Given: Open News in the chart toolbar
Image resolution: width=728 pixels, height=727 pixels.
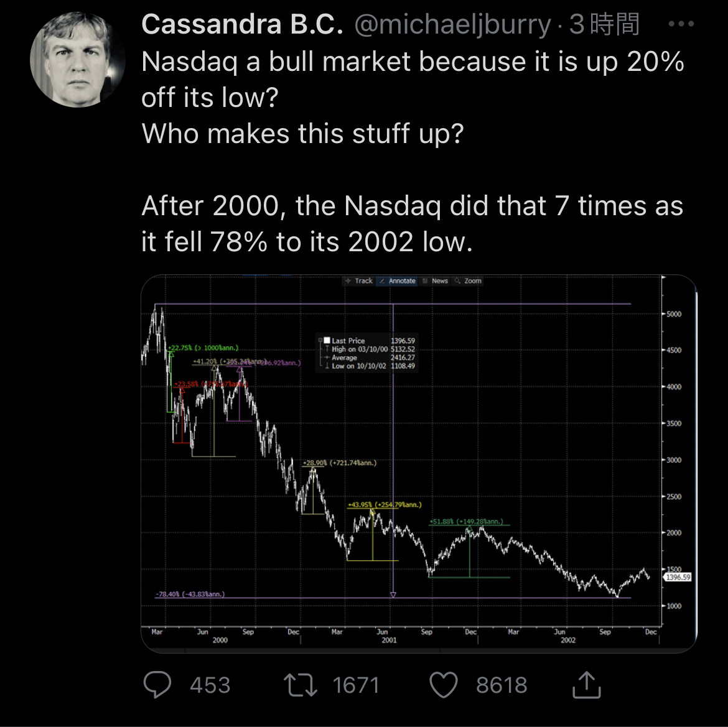Looking at the screenshot, I should coord(435,280).
